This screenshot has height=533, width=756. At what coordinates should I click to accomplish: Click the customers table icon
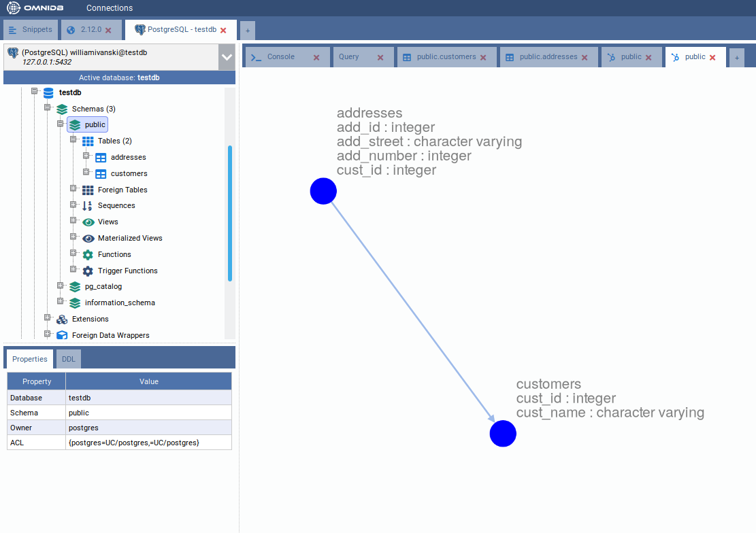[101, 174]
